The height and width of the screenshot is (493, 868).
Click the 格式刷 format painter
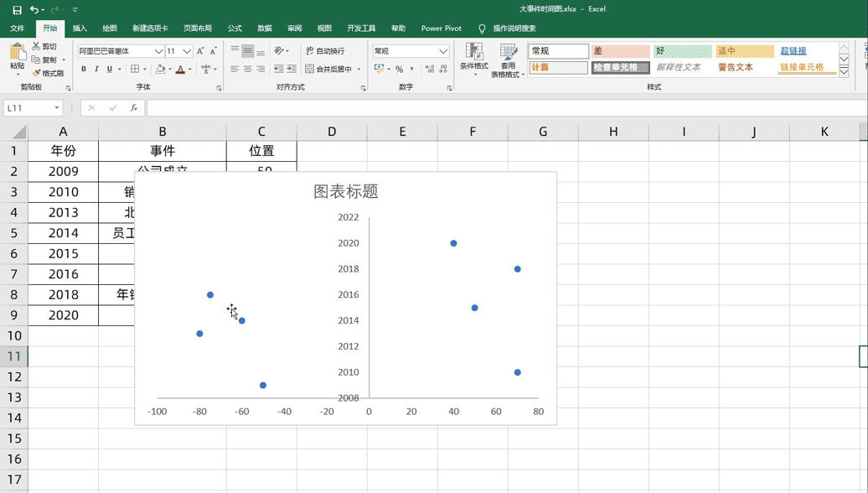[47, 73]
